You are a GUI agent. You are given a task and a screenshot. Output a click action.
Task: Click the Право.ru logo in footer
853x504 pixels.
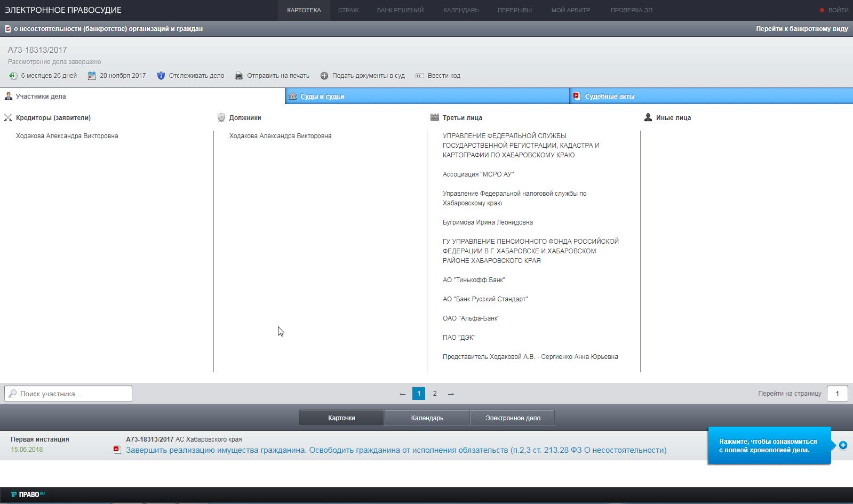28,494
